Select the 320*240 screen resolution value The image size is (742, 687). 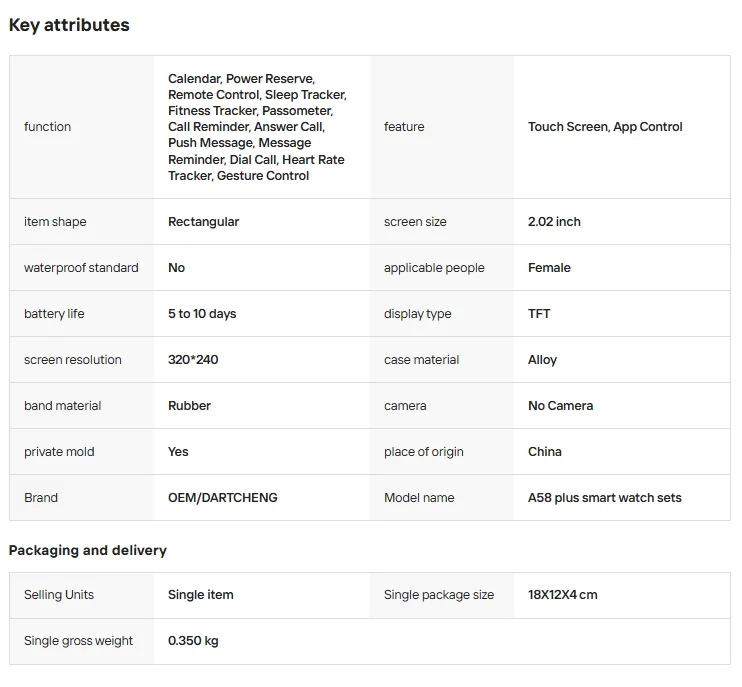click(x=193, y=360)
